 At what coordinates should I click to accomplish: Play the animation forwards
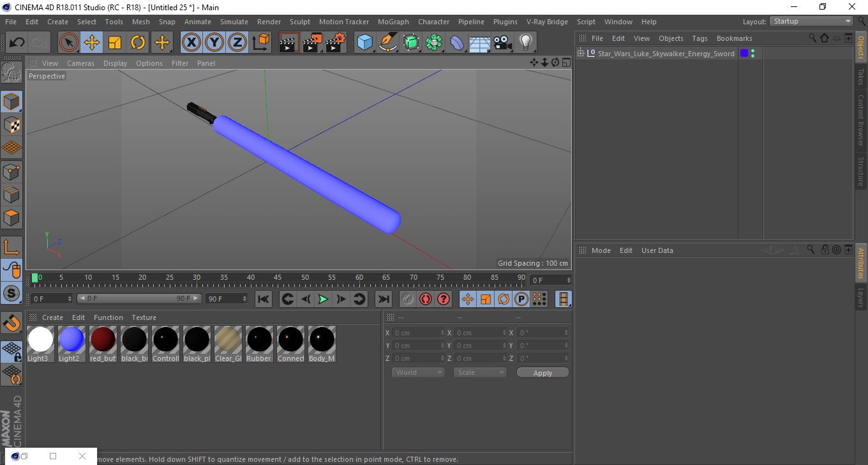click(x=324, y=299)
